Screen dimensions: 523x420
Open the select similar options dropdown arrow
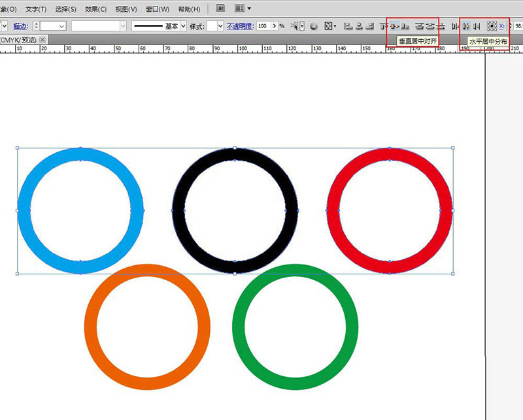point(302,26)
